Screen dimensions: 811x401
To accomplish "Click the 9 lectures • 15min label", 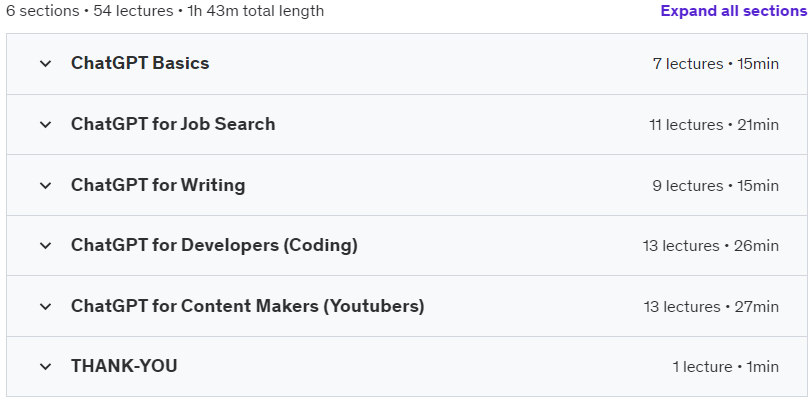I will (716, 186).
